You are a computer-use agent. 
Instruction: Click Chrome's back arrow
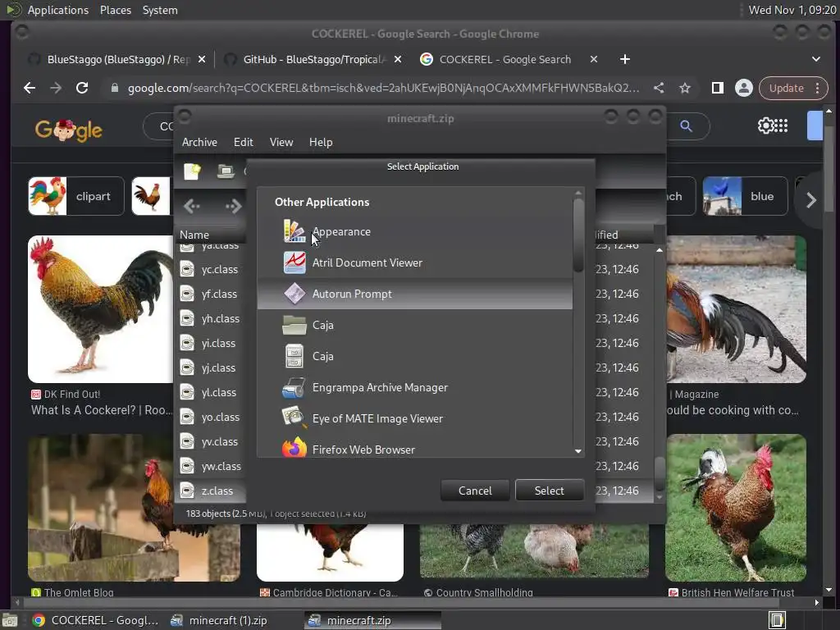(30, 88)
